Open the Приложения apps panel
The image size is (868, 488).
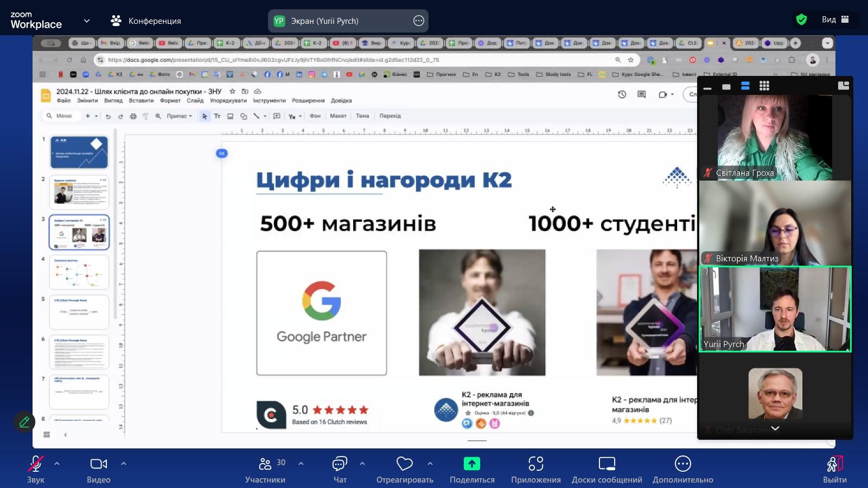[x=536, y=469]
